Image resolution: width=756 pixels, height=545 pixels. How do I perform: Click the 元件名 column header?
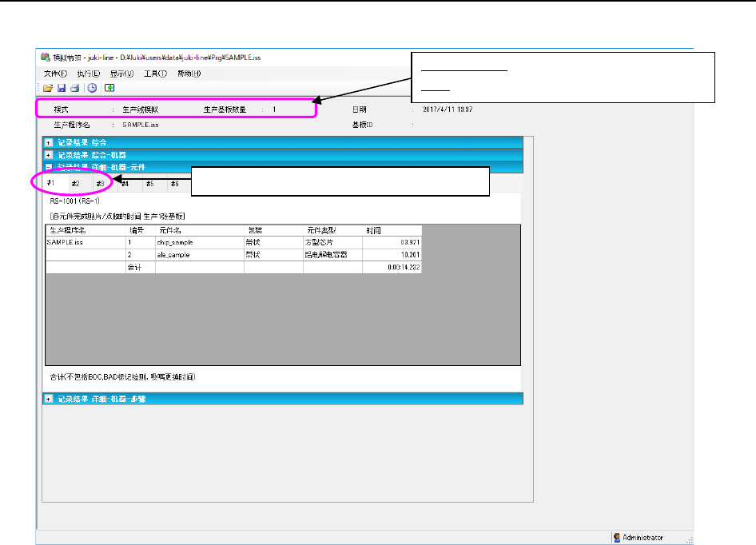[200, 230]
